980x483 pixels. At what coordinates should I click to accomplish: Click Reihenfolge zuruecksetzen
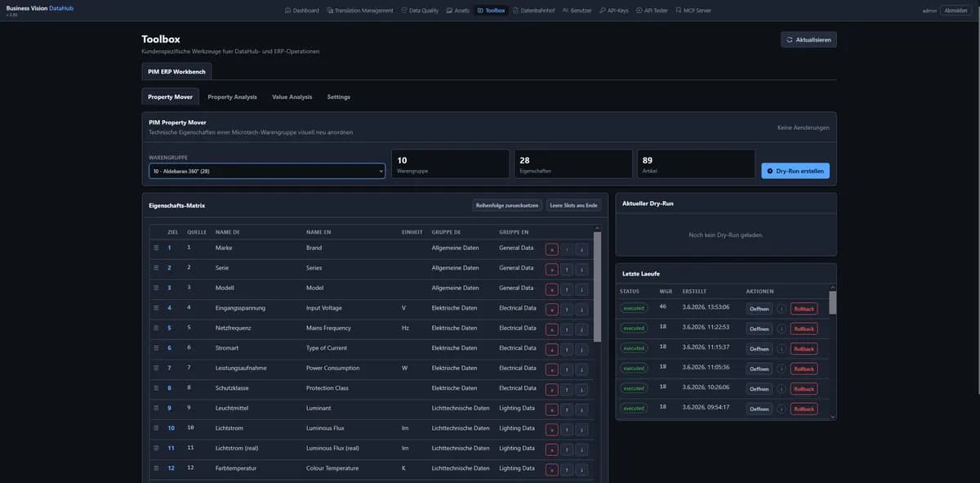click(507, 205)
